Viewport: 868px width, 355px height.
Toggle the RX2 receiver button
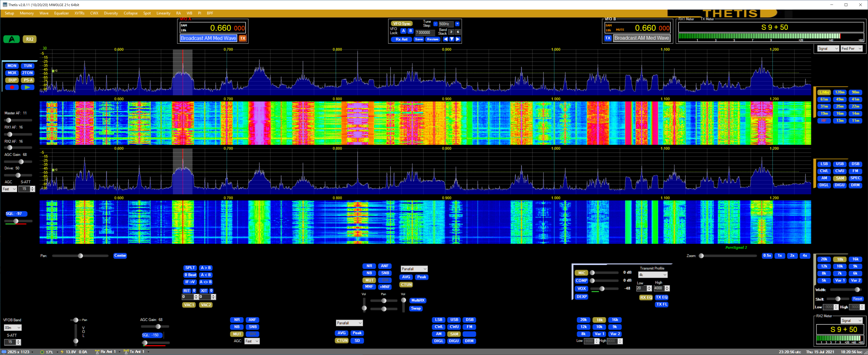[x=30, y=39]
